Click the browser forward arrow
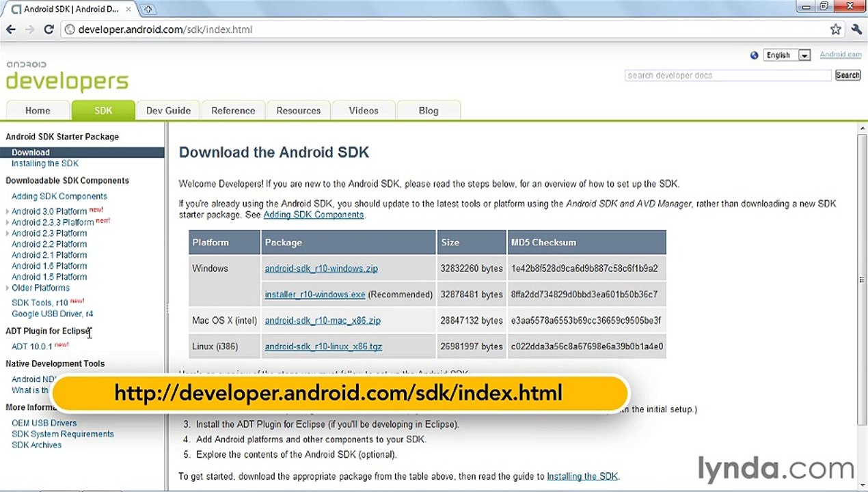The height and width of the screenshot is (492, 868). [x=29, y=29]
